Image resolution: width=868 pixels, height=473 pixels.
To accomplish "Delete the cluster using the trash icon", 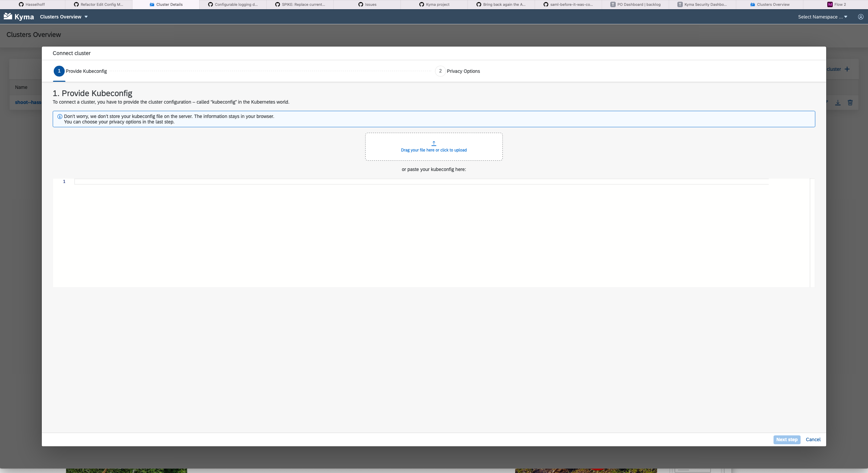I will 851,102.
